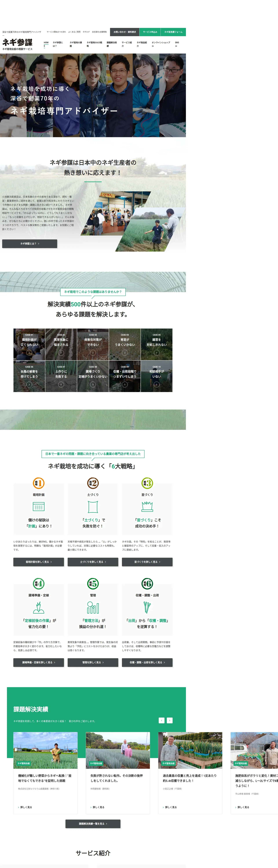Click the 土づくり soil bag icon
The image size is (278, 868).
tap(93, 507)
